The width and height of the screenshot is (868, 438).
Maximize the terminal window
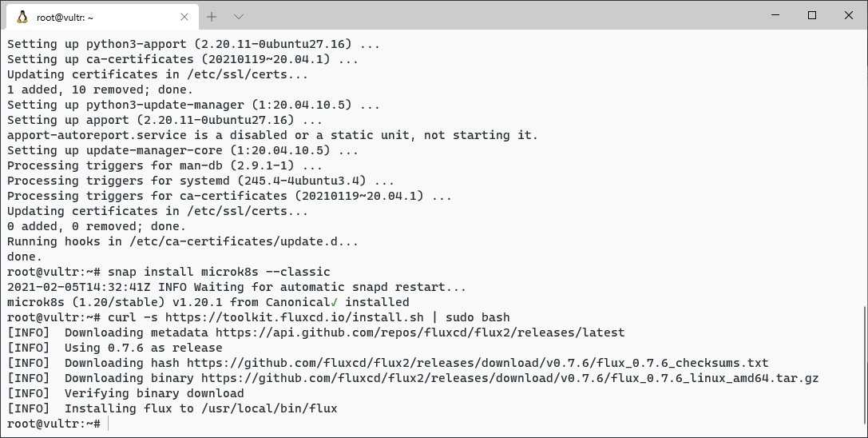click(x=812, y=15)
